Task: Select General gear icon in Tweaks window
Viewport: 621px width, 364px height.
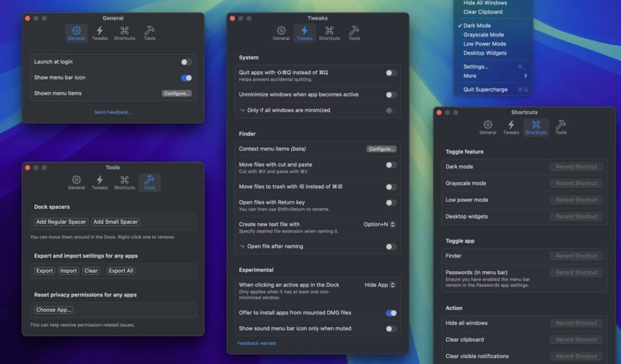Action: click(281, 33)
